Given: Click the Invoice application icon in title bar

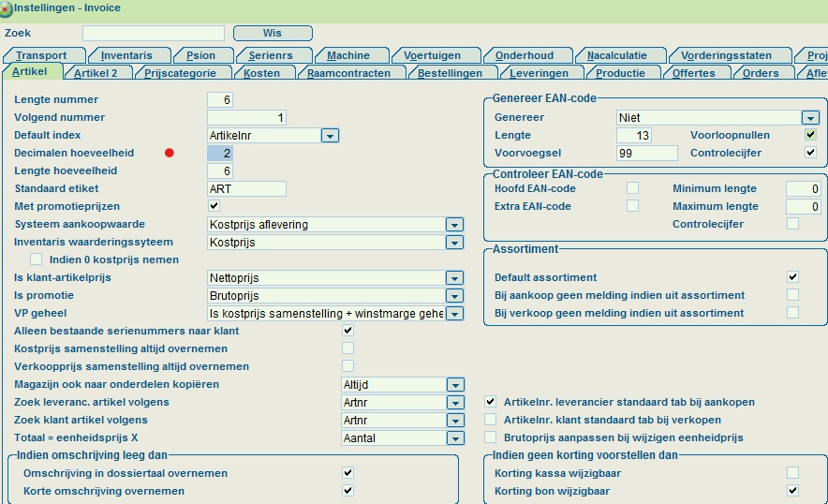Looking at the screenshot, I should click(7, 8).
